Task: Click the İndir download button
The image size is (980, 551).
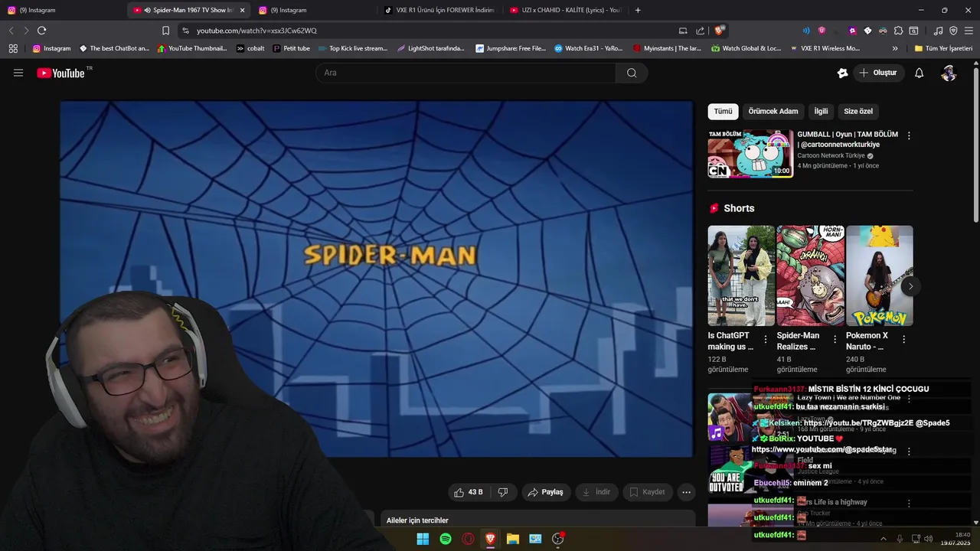Action: click(x=596, y=492)
